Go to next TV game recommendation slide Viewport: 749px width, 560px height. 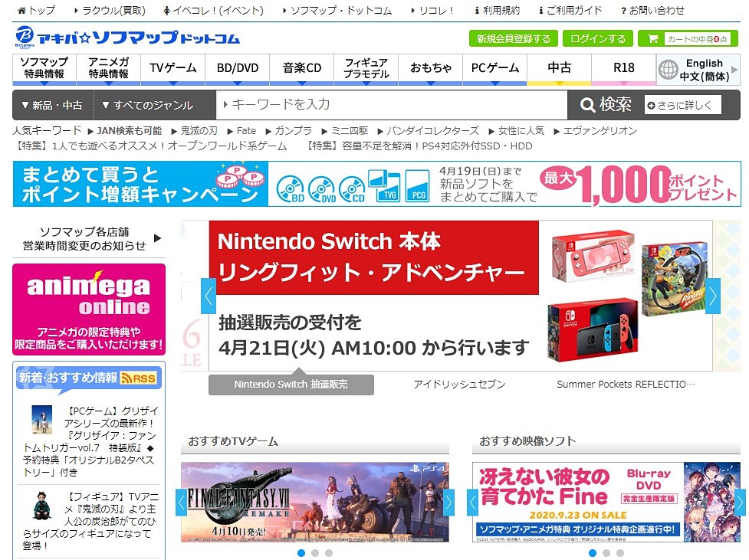448,503
